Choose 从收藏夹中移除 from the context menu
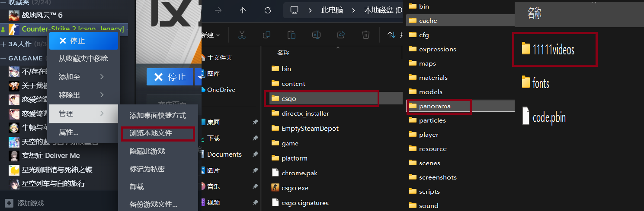Screen dimensions: 644x211 point(83,58)
